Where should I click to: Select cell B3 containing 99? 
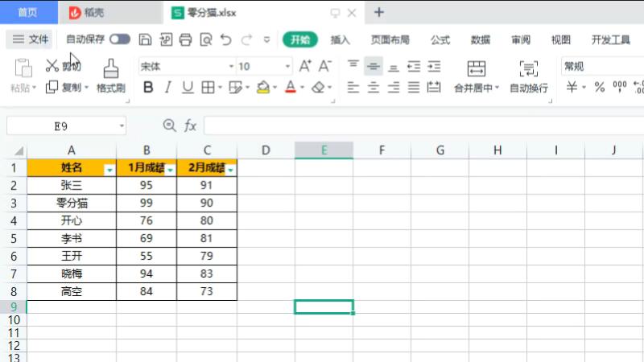(x=147, y=203)
